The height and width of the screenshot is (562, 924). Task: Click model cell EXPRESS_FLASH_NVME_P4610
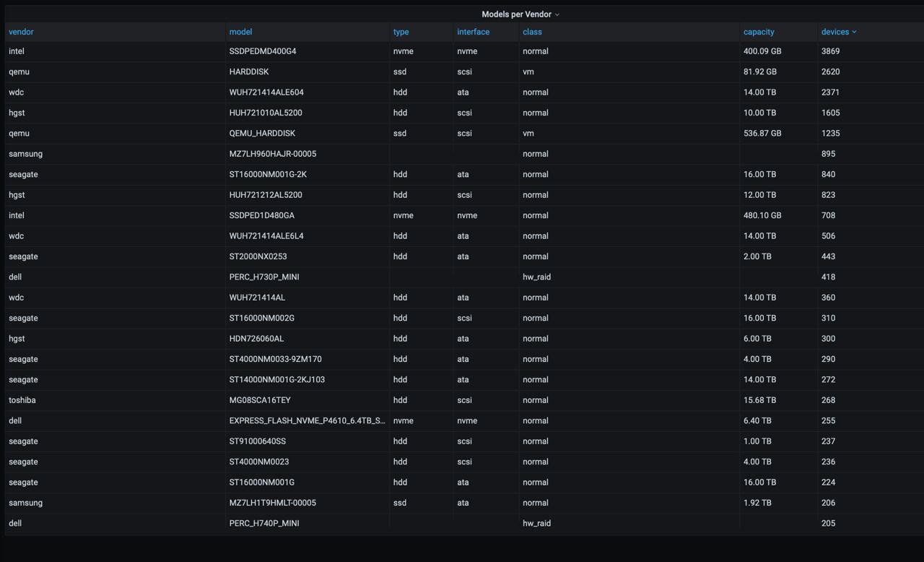click(x=308, y=420)
